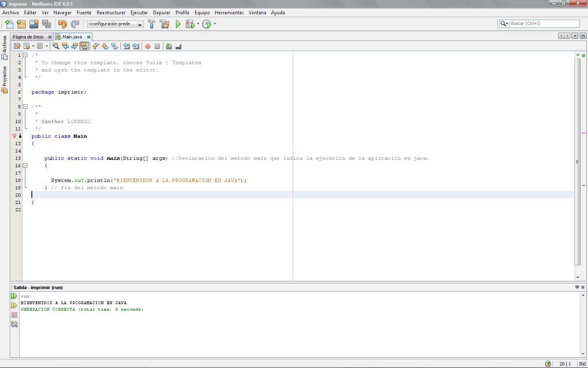This screenshot has width=588, height=368.
Task: Switch to the Página de Inicio tab
Action: click(x=29, y=36)
